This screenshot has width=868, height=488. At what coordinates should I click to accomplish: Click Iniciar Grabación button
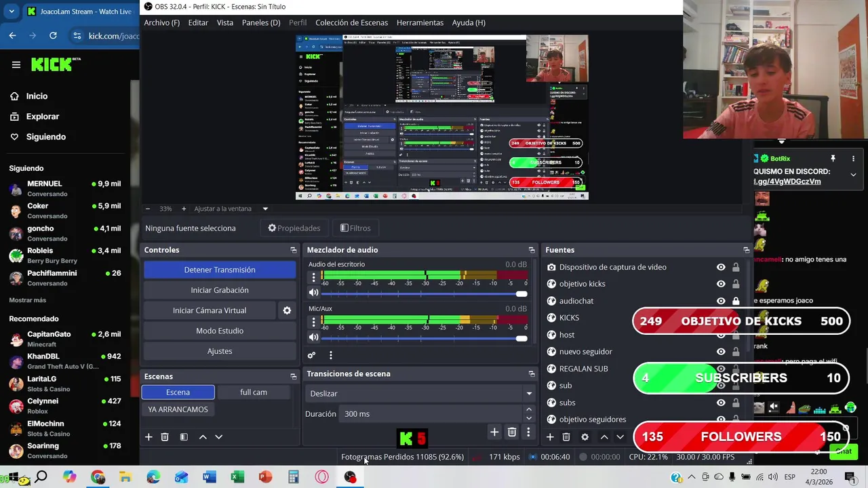click(x=220, y=290)
